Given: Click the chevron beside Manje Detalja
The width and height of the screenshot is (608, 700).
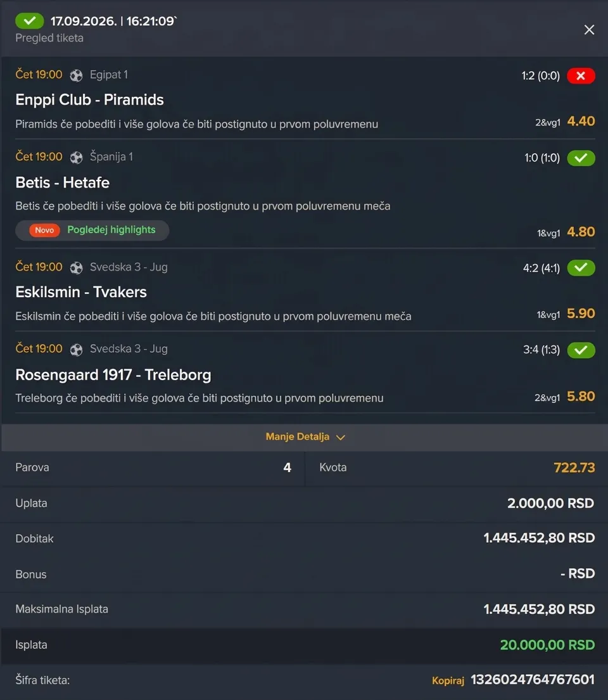Looking at the screenshot, I should click(341, 438).
